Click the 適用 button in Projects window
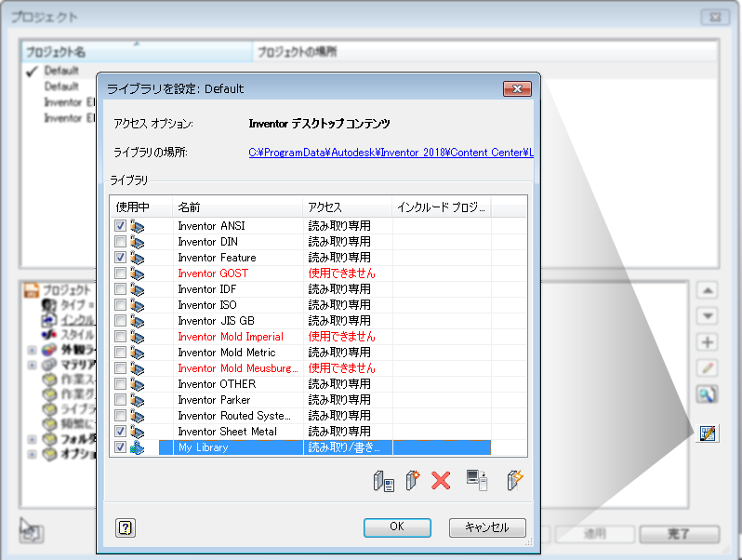Screen dimensions: 742x560 (595, 534)
